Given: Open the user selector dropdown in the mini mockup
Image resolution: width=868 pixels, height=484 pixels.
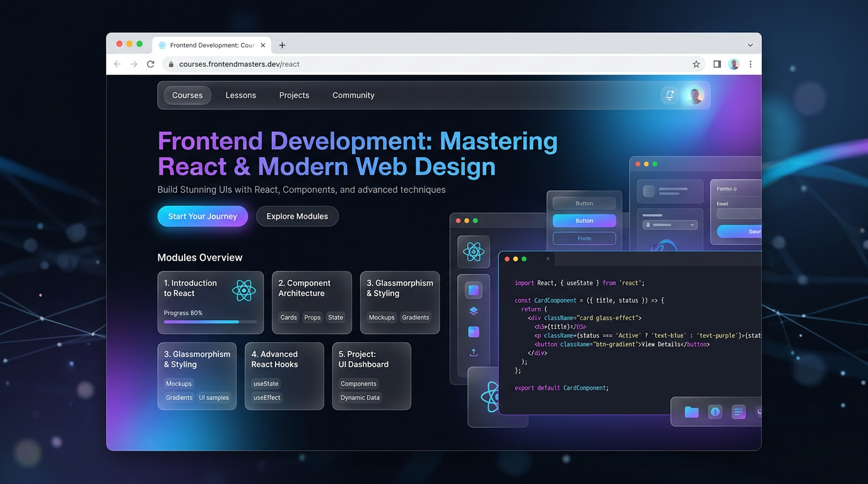Looking at the screenshot, I should click(x=670, y=224).
